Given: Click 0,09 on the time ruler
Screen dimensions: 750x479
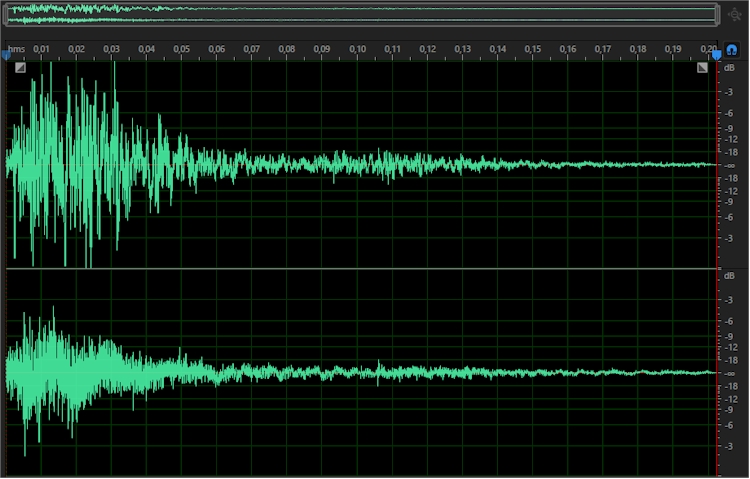Looking at the screenshot, I should (322, 49).
